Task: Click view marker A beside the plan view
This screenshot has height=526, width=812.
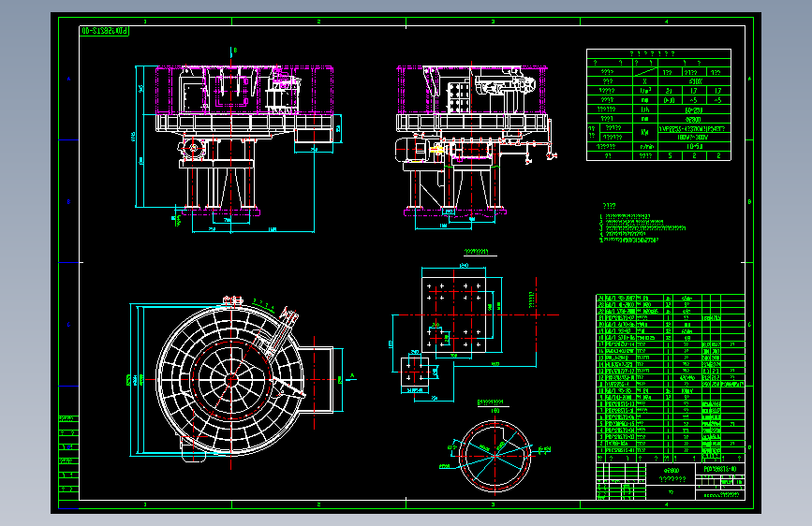Action: point(352,376)
